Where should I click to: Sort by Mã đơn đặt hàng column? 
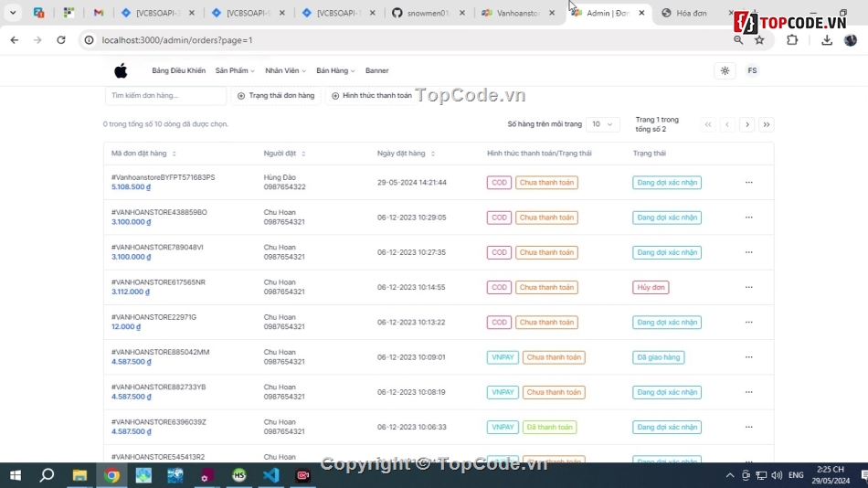coord(143,154)
